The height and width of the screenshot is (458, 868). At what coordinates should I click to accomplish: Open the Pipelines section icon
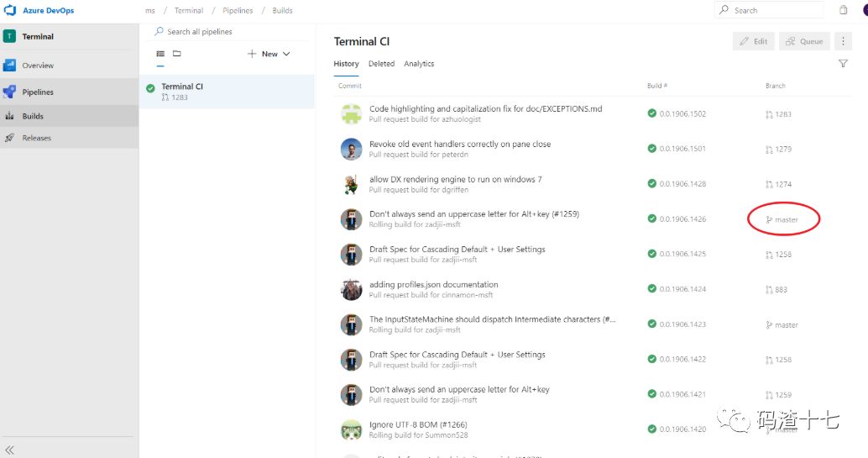click(9, 92)
